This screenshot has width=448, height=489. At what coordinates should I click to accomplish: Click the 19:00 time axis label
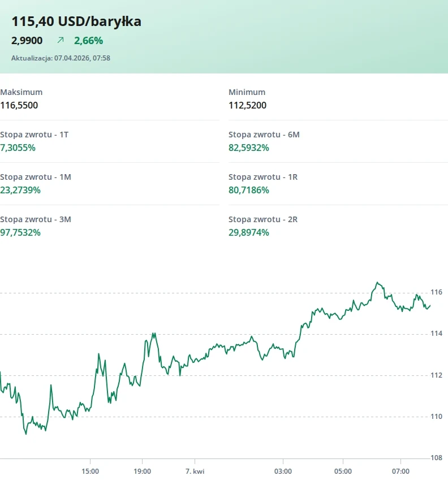(x=142, y=471)
